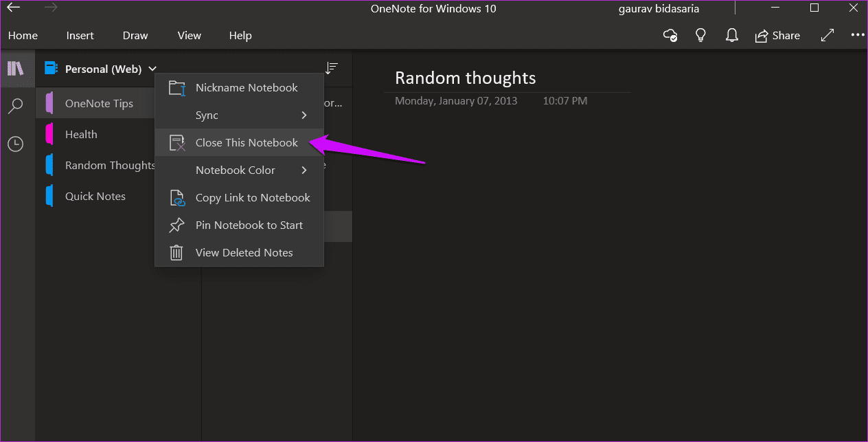
Task: Click the lightbulb Tell Me icon
Action: (x=701, y=35)
